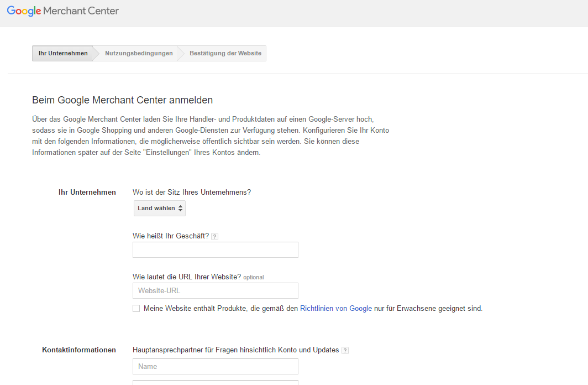Go to the Nutzungsbedingungen step
The height and width of the screenshot is (385, 588).
(x=139, y=53)
